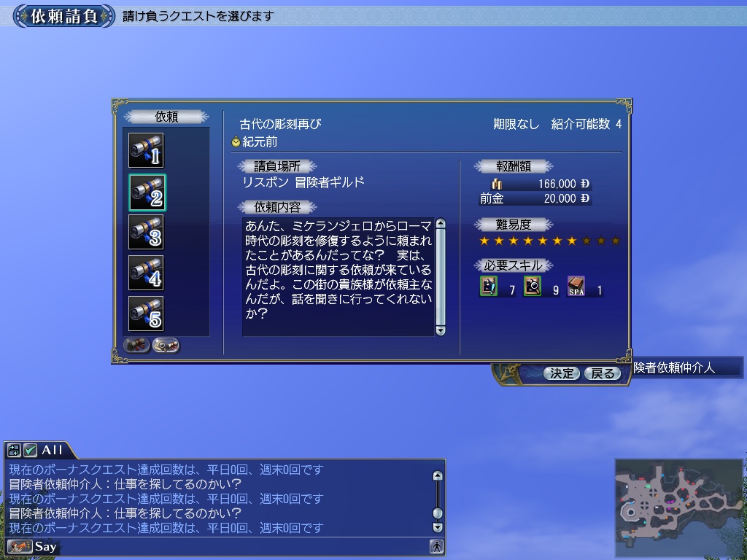Image resolution: width=747 pixels, height=560 pixels.
Task: Click the chat log scrollbar handle
Action: click(438, 513)
